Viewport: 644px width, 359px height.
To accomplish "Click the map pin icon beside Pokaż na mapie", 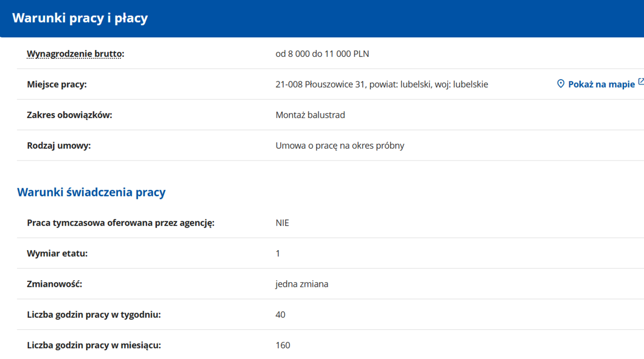I will [x=561, y=84].
